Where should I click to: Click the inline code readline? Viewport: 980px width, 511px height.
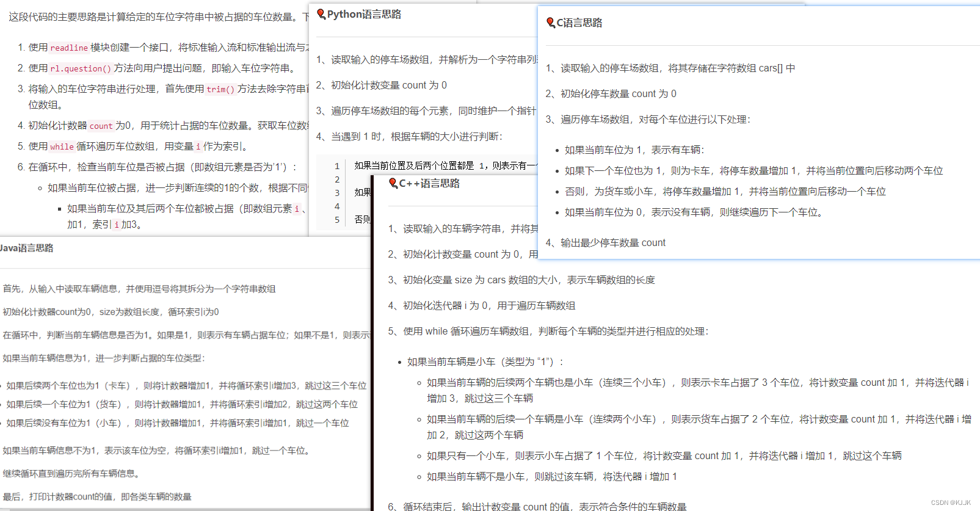tap(69, 48)
